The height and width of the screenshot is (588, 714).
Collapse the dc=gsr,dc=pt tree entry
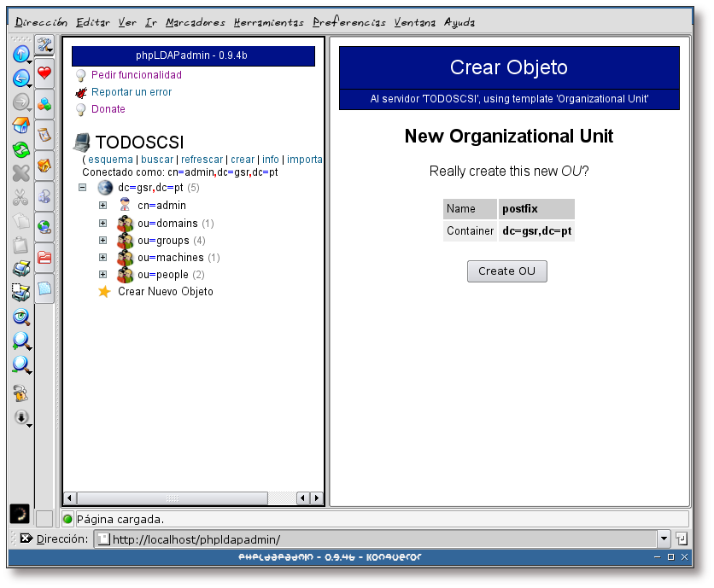82,187
